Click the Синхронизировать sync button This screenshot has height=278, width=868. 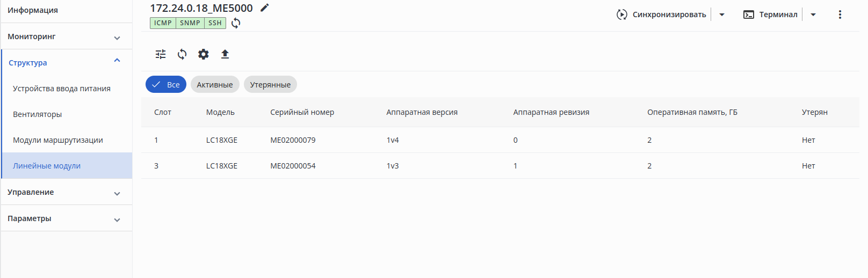[662, 14]
